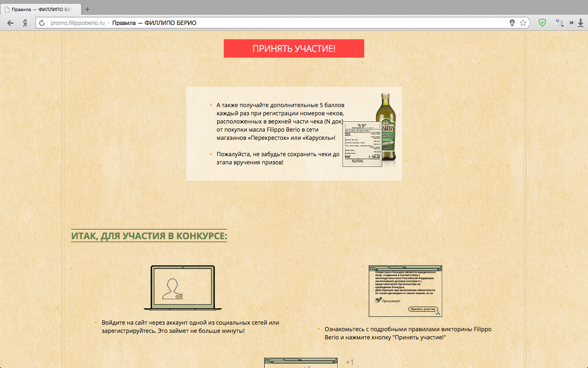Open the Adguard green shield extension
The width and height of the screenshot is (588, 368).
(x=542, y=23)
